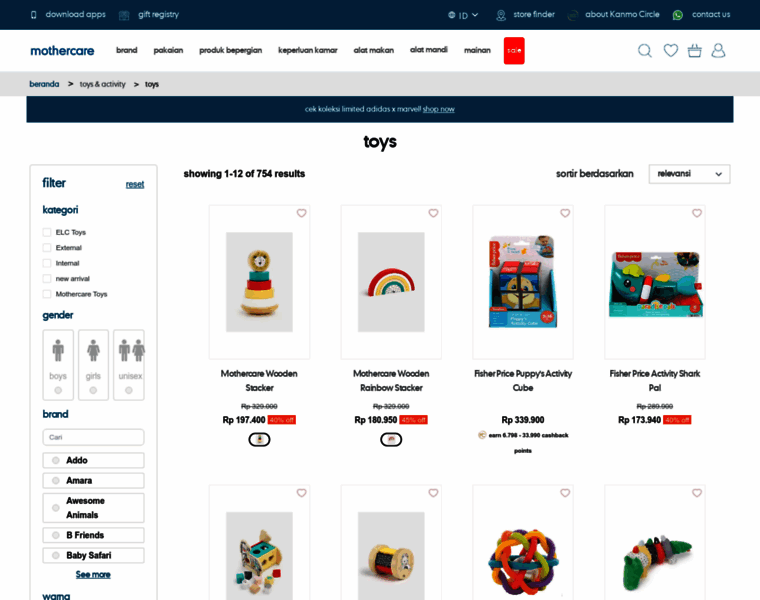
Task: Go to beranda breadcrumb
Action: [44, 84]
